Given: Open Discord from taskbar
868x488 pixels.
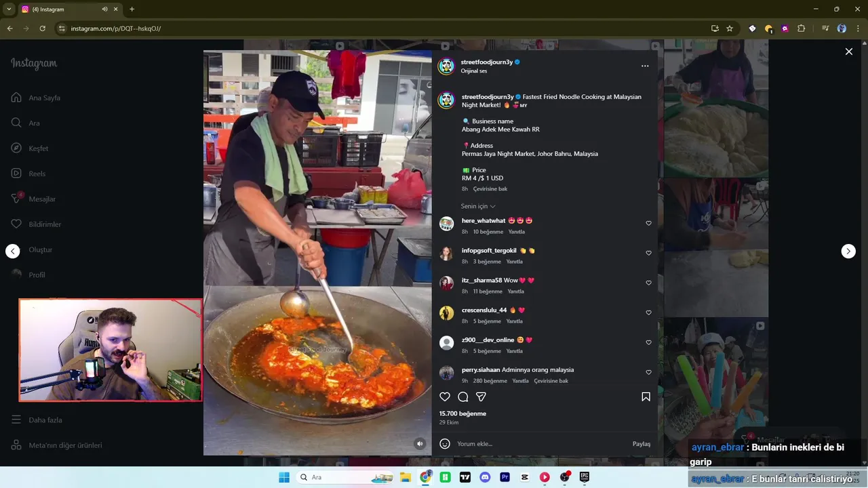Looking at the screenshot, I should pyautogui.click(x=485, y=477).
